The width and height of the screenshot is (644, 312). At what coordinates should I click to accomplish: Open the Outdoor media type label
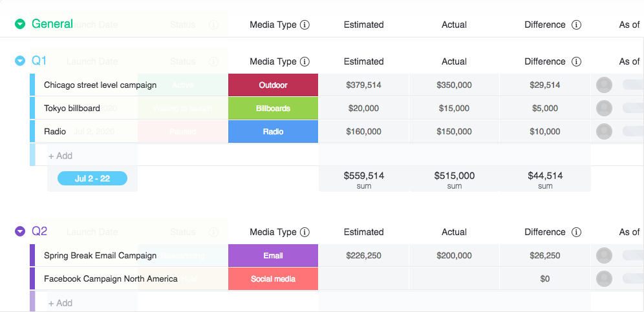[x=273, y=85]
